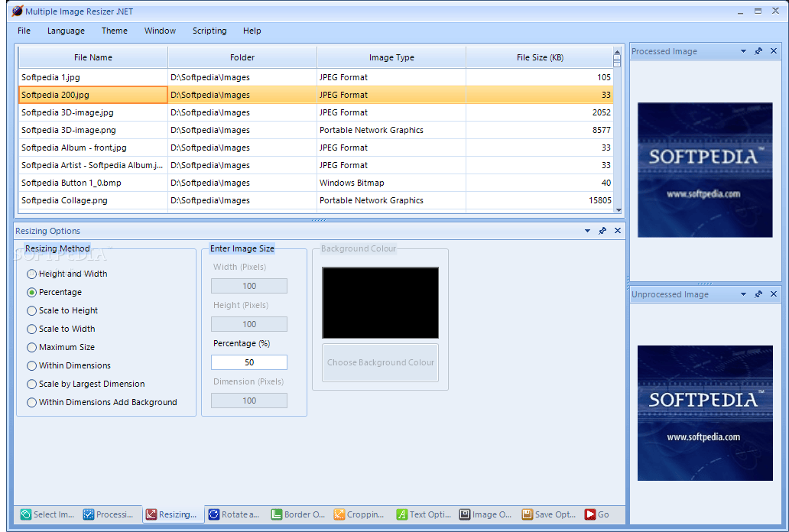Open the File menu
Viewport: 789px width, 532px height.
point(24,31)
